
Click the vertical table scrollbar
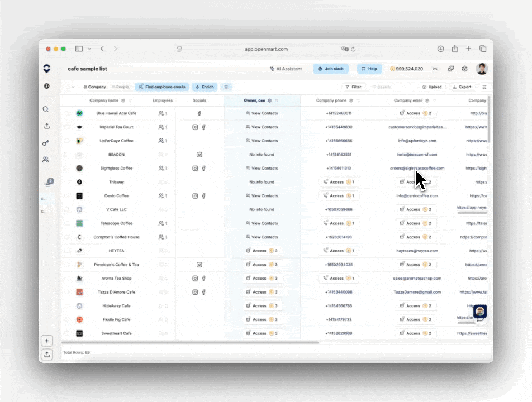pos(489,119)
